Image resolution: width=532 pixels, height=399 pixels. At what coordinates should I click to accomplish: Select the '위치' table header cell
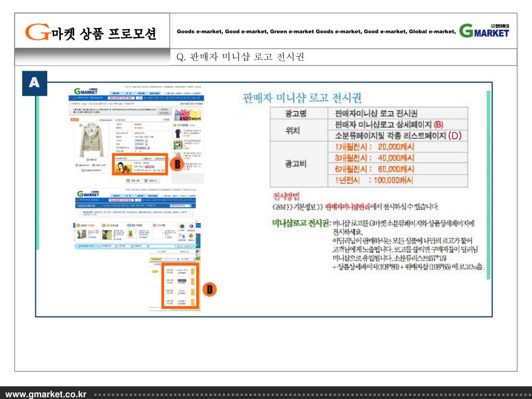299,130
